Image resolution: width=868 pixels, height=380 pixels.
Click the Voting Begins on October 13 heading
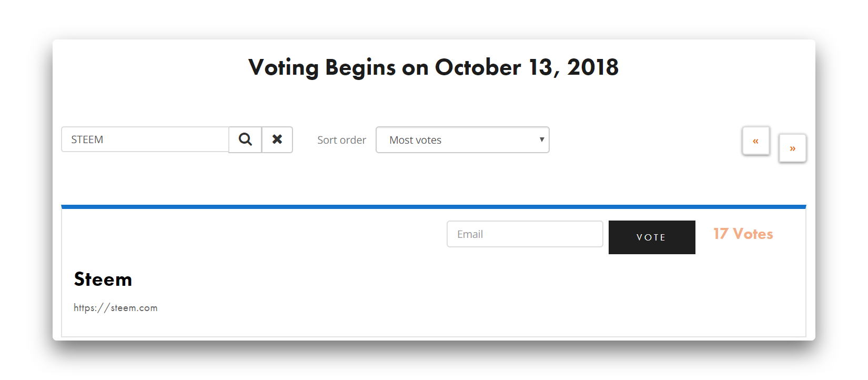(x=433, y=67)
